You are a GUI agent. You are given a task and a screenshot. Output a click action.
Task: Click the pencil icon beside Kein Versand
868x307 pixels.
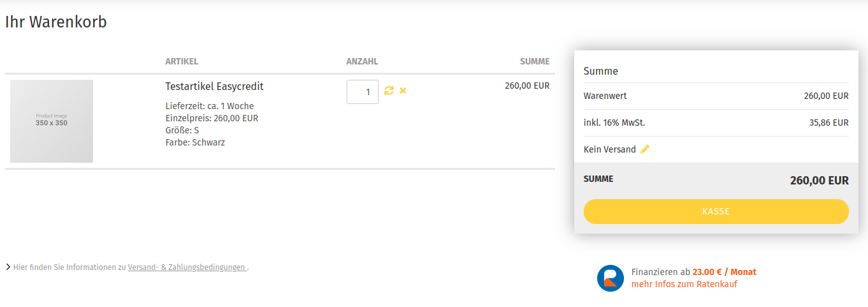(645, 149)
